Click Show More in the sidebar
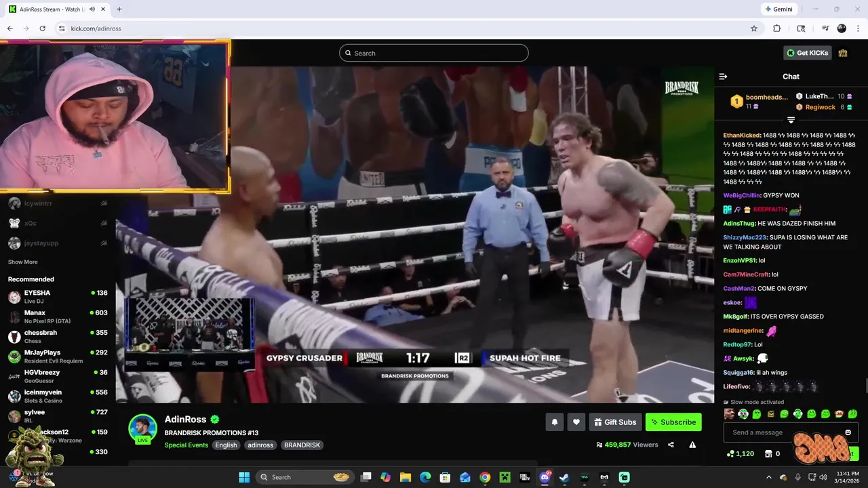Viewport: 868px width, 488px height. click(23, 262)
